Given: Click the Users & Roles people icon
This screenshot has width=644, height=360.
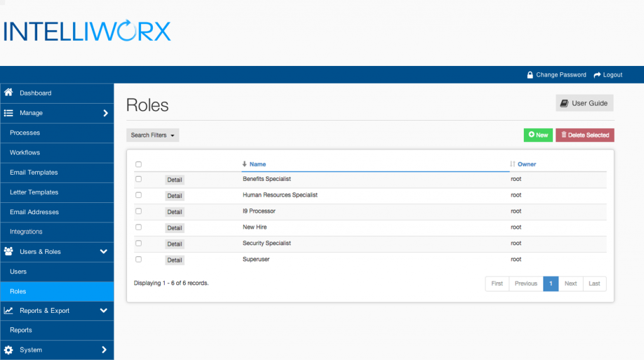Looking at the screenshot, I should click(9, 251).
